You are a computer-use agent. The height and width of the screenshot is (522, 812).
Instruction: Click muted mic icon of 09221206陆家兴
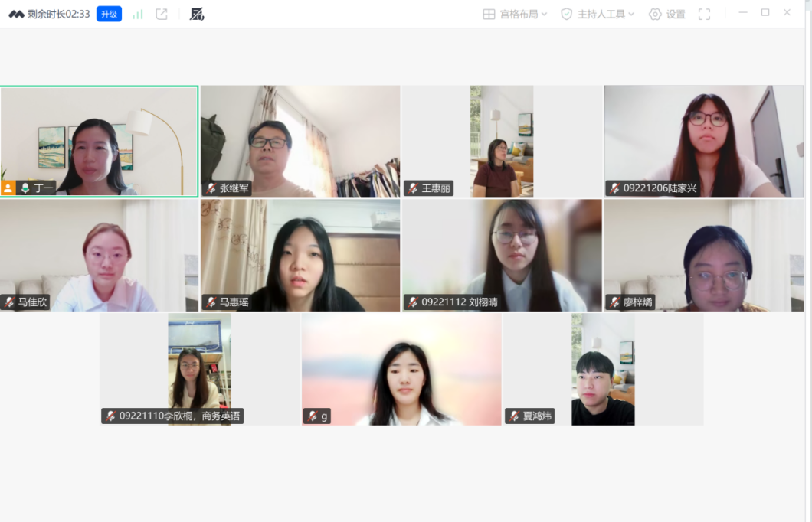click(x=614, y=188)
